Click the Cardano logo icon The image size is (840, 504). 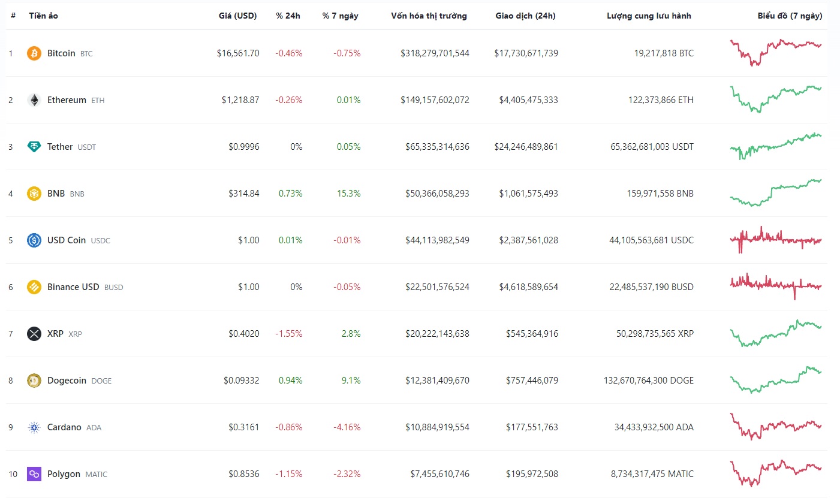pyautogui.click(x=34, y=427)
